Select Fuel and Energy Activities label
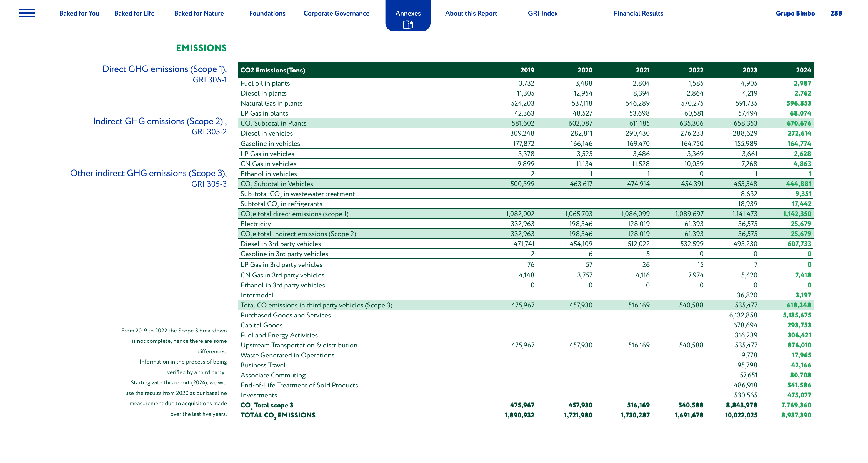Image resolution: width=868 pixels, height=463 pixels. pos(279,335)
